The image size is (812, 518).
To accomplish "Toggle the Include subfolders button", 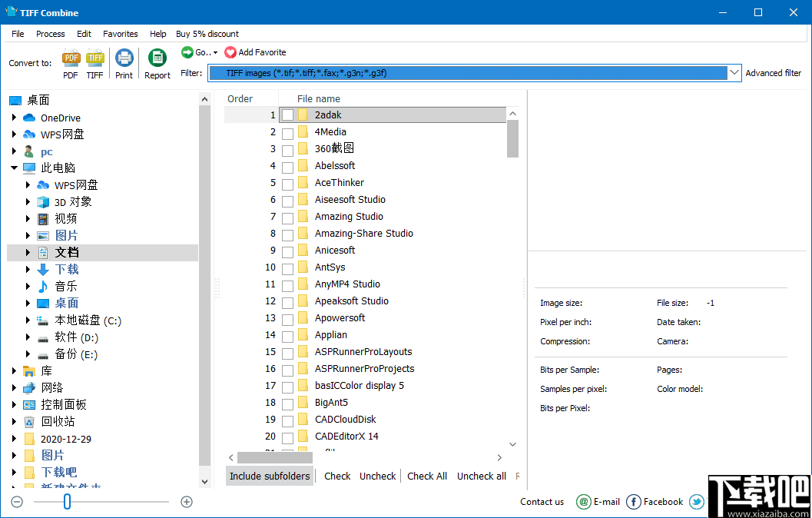I will (270, 476).
